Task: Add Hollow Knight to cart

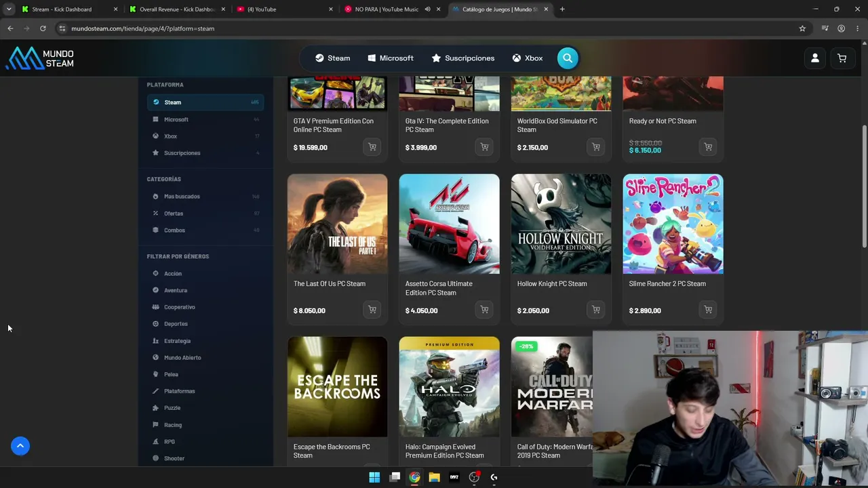Action: pos(596,310)
